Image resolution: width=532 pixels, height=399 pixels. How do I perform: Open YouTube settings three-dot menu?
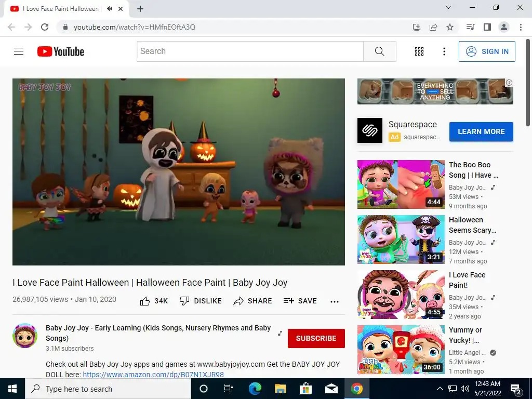444,51
